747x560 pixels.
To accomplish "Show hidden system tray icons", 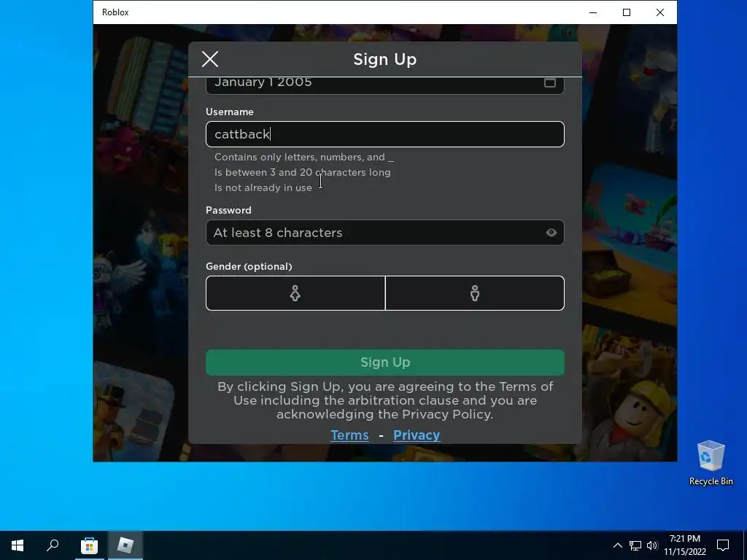I will 617,545.
